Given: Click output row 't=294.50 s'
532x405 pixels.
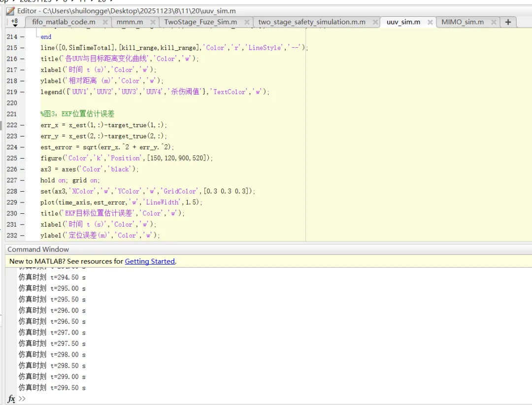Looking at the screenshot, I should [x=52, y=277].
